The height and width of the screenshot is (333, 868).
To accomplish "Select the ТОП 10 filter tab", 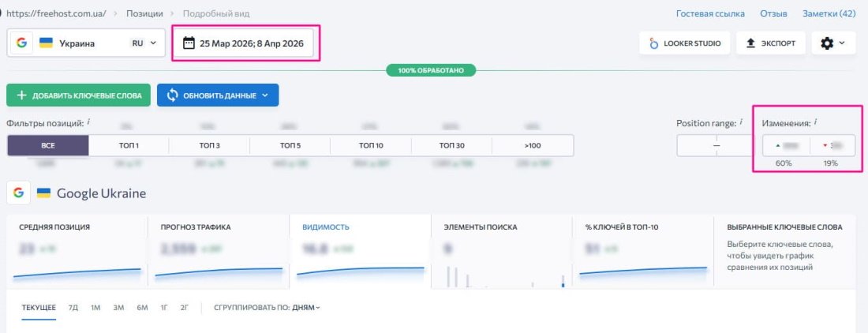I will [371, 145].
